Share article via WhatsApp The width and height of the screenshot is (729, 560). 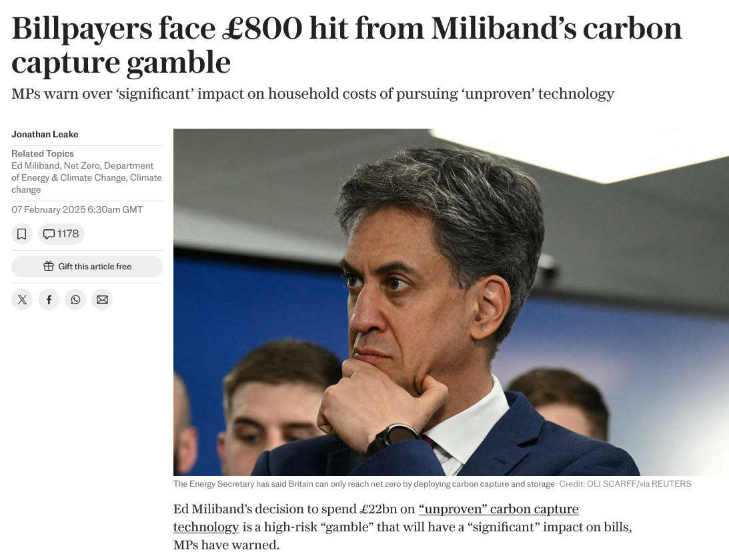(75, 299)
